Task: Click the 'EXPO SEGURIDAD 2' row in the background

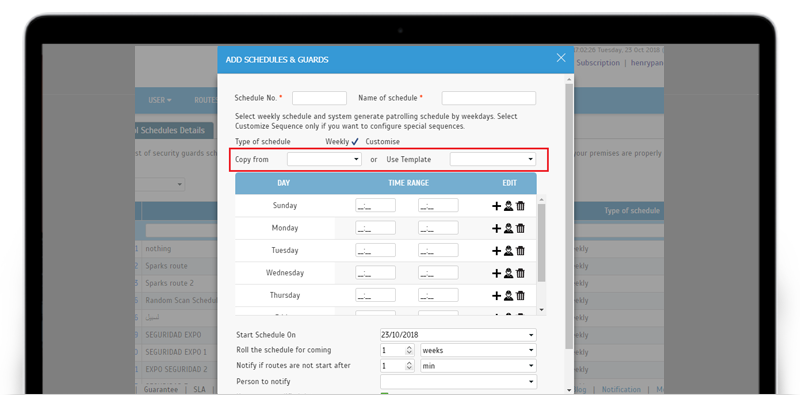Action: pyautogui.click(x=177, y=369)
